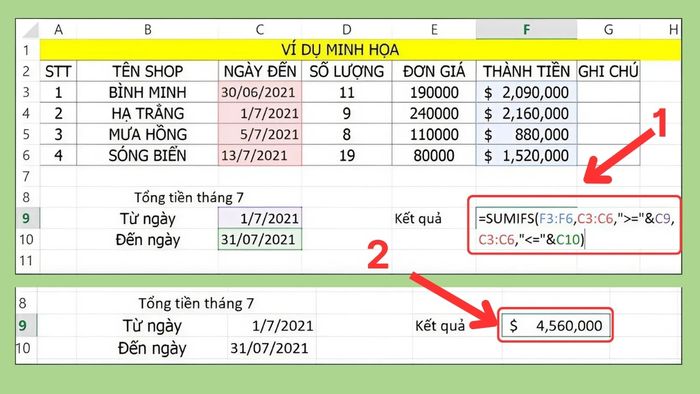Click the 'THÀNH TIỀN' header cell
Screen dimensions: 700x394
[x=526, y=71]
